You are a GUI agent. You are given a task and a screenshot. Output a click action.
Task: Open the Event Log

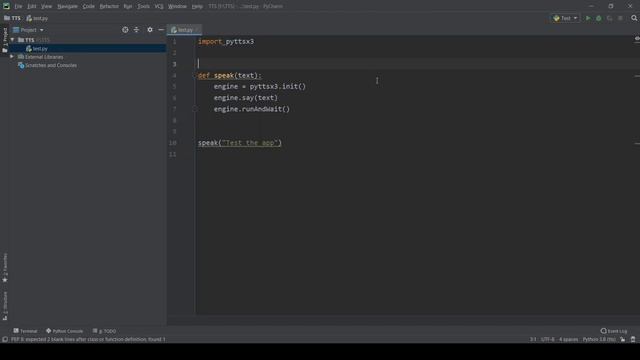coord(614,331)
